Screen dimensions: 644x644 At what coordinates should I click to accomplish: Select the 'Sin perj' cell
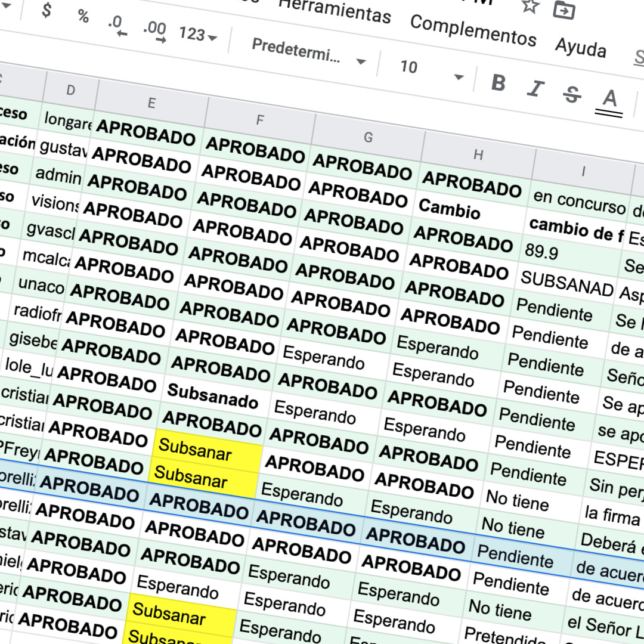pos(615,488)
